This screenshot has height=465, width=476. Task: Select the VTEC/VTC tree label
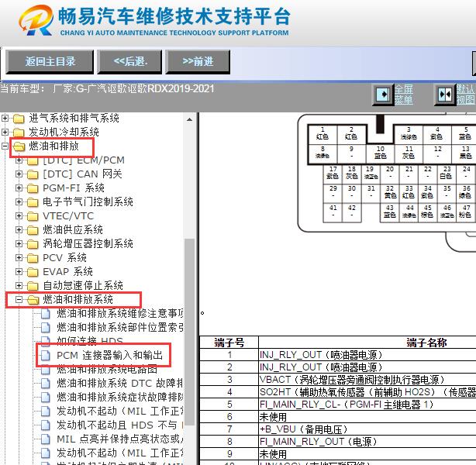68,215
